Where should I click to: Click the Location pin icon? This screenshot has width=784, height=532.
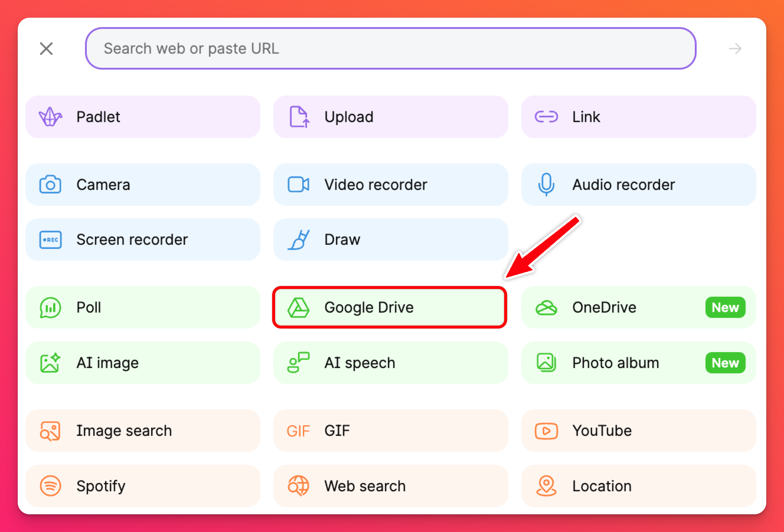(x=546, y=486)
